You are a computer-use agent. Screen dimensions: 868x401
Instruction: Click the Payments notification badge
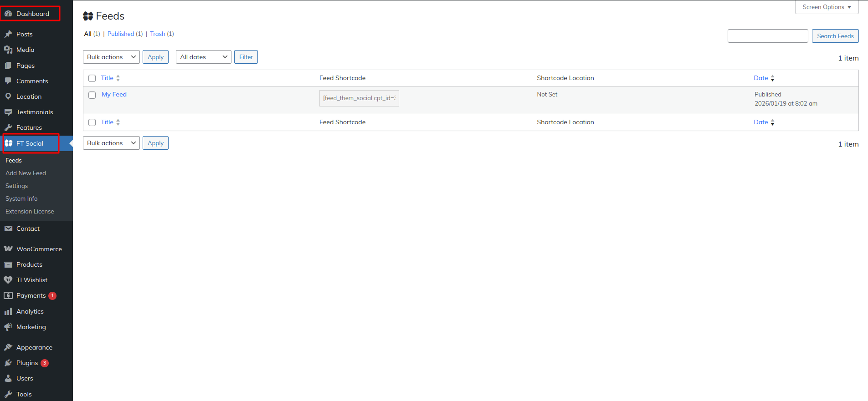click(x=52, y=296)
